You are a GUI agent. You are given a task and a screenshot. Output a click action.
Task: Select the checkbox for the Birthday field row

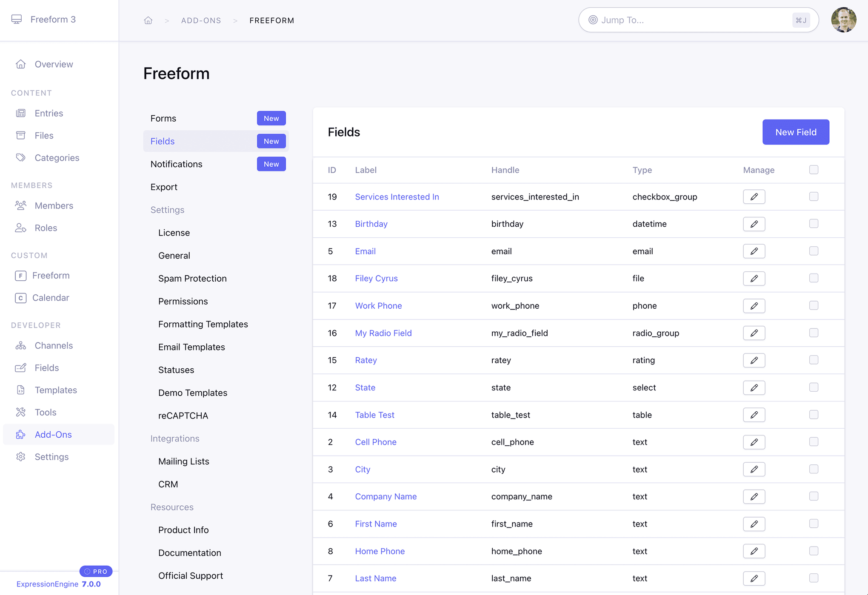coord(814,224)
